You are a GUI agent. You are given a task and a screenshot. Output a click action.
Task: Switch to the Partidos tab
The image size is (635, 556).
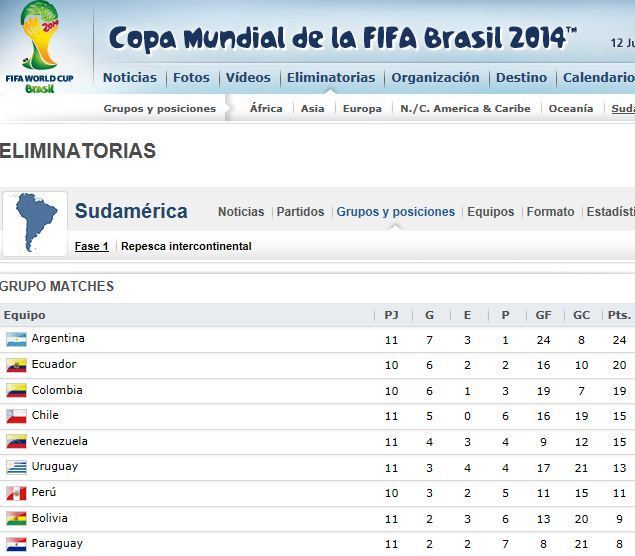[300, 212]
